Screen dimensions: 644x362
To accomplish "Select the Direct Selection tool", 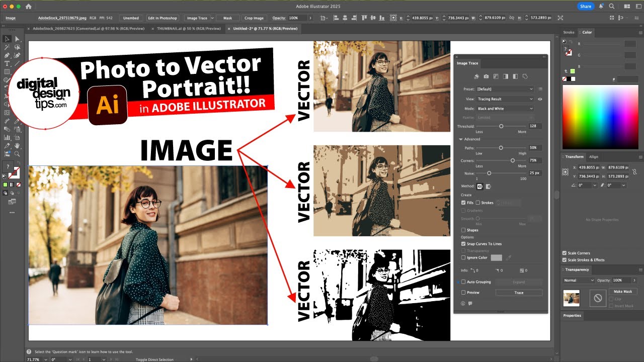I will tap(17, 39).
